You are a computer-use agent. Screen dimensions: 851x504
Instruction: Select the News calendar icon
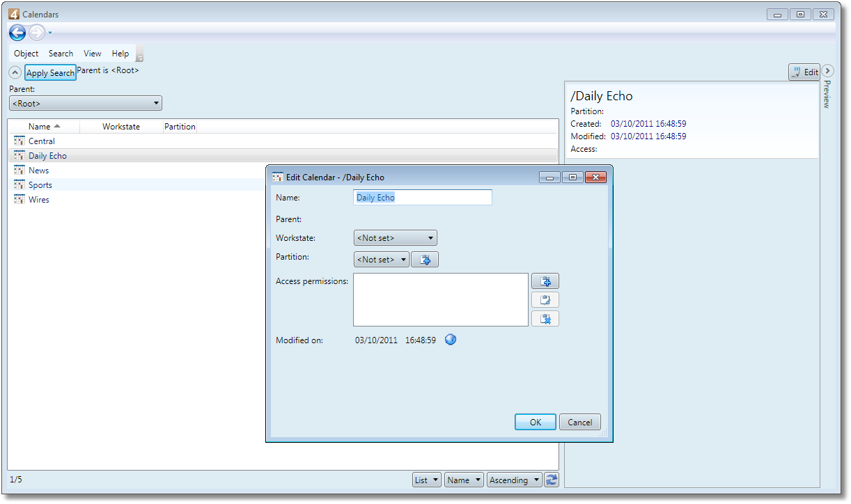point(19,171)
